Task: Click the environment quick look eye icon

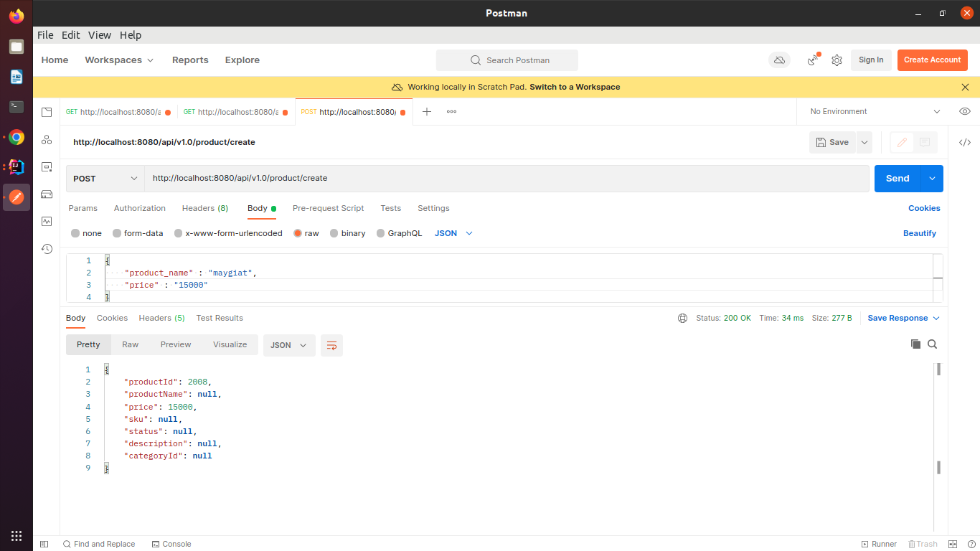Action: point(965,111)
